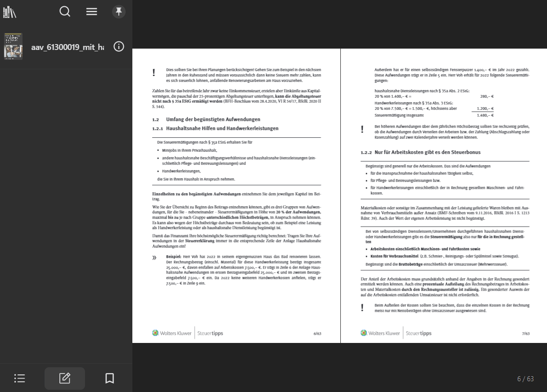Viewport: 547px width, 392px height.
Task: Click the exclamation warning icon atop page 6
Action: tap(154, 72)
